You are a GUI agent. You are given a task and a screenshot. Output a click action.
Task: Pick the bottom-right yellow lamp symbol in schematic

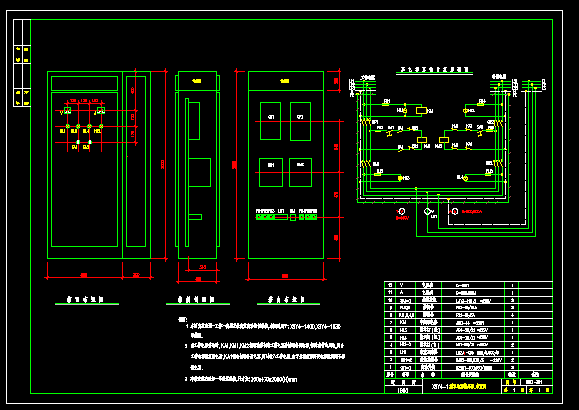pos(466,178)
